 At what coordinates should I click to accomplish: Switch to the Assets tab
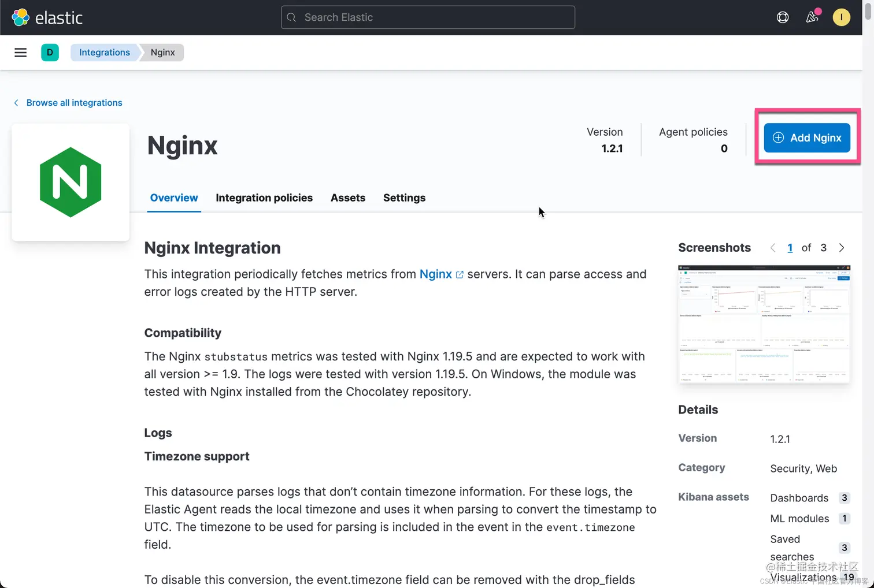(348, 198)
